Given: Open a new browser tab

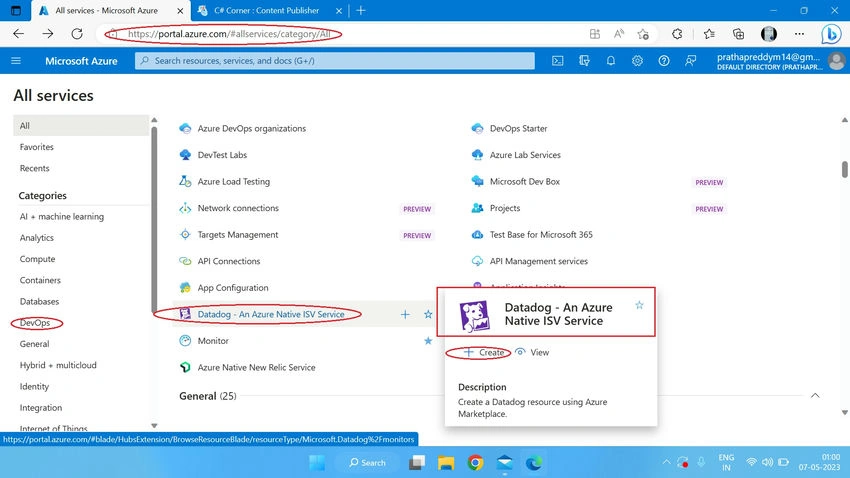Looking at the screenshot, I should 361,10.
